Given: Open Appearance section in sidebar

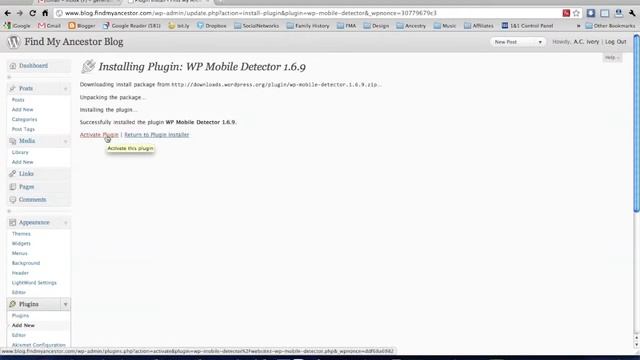Looking at the screenshot, I should [34, 222].
